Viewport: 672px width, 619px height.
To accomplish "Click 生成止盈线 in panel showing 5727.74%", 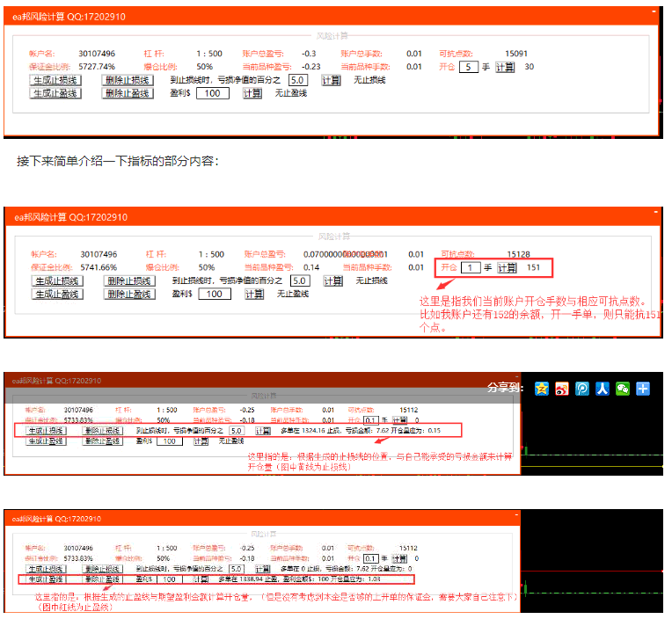I will point(55,93).
